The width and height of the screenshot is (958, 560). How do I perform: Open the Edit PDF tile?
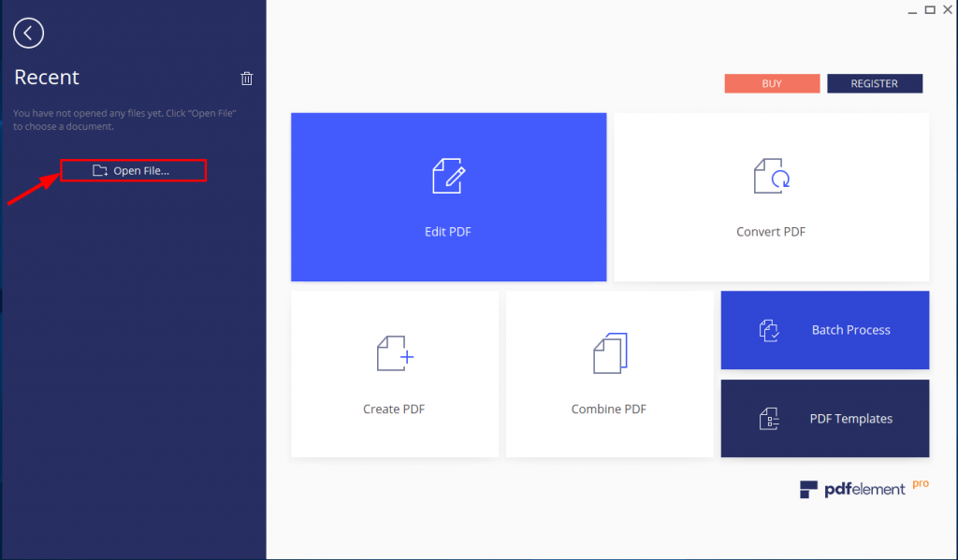coord(448,196)
